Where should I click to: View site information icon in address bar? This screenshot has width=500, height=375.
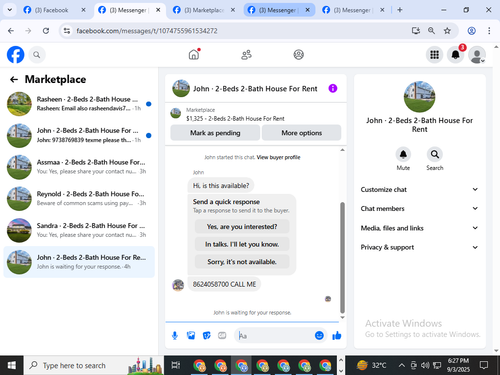tap(67, 31)
